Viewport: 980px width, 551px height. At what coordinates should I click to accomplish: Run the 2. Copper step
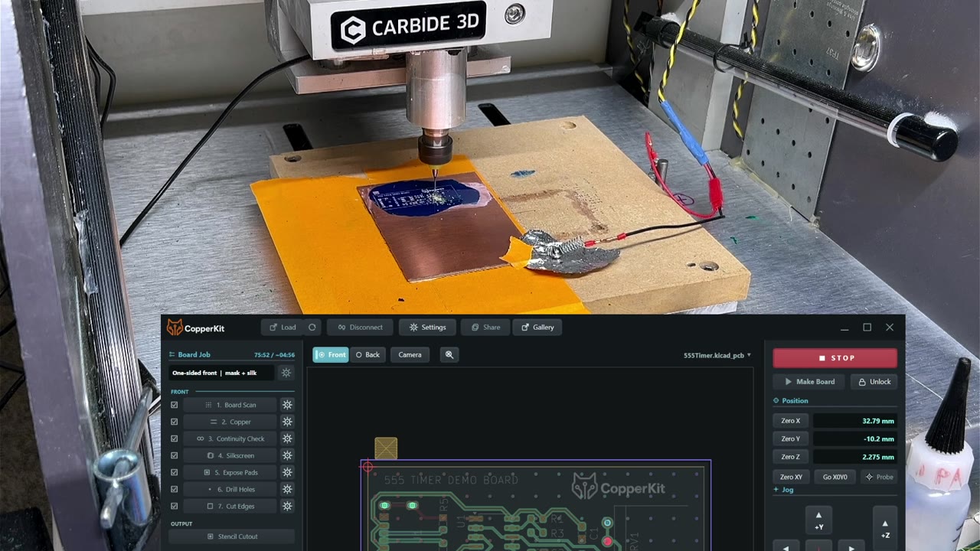coord(230,422)
